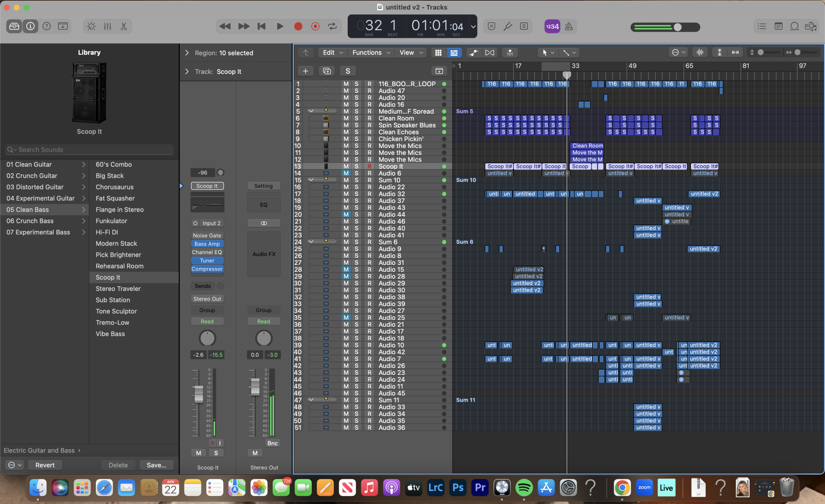Open the Mixer faders icon
This screenshot has height=504, width=825.
point(108,26)
